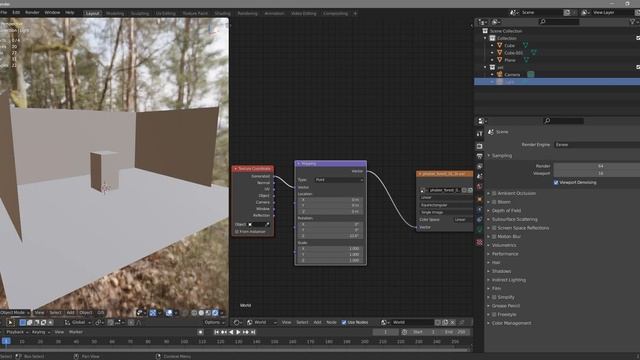Toggle the Bloom checkbox

(494, 202)
